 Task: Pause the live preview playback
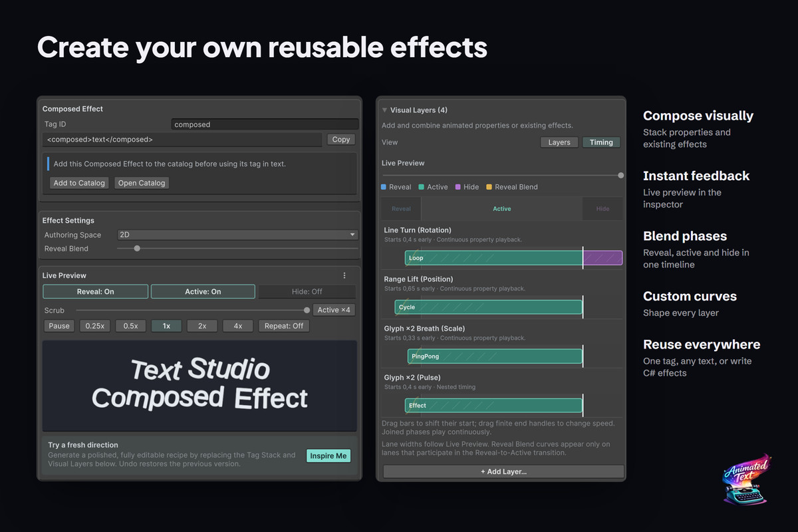[x=59, y=326]
